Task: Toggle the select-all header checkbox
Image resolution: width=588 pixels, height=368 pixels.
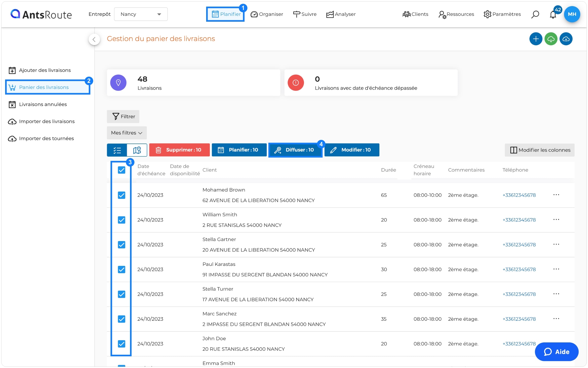Action: (122, 170)
